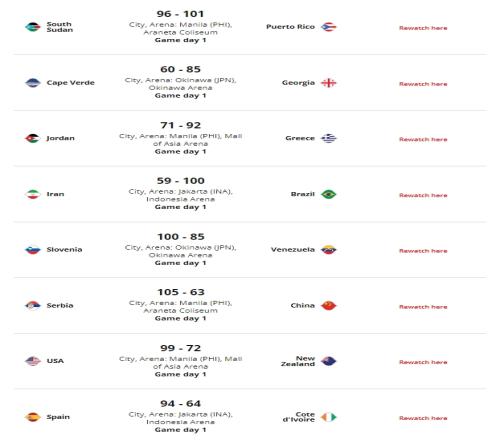500x440 pixels.
Task: Open Rewatch here for Cape Verde vs Georgia
Action: (x=423, y=84)
